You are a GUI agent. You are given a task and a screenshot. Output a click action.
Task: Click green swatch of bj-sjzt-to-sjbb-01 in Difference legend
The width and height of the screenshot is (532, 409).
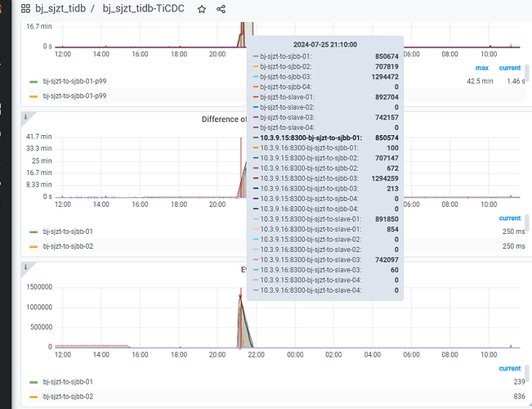click(x=34, y=232)
